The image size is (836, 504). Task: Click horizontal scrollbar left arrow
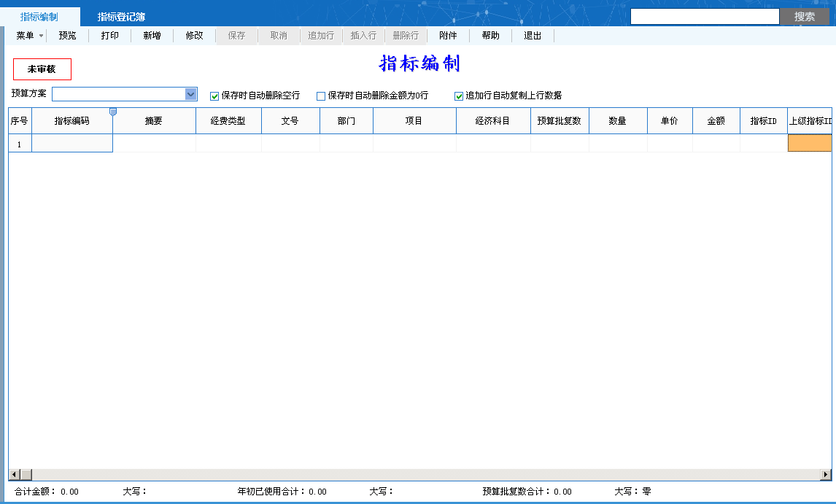(x=15, y=474)
